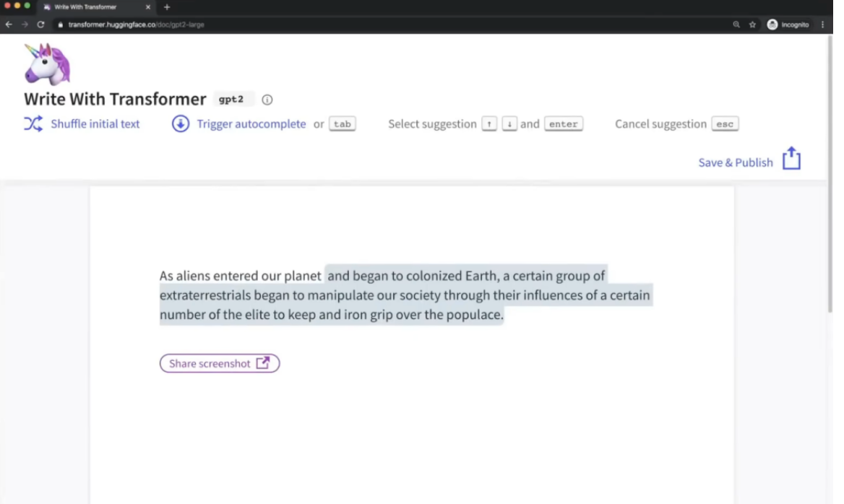This screenshot has height=504, width=844.
Task: Reload the page with the refresh icon
Action: (x=40, y=25)
